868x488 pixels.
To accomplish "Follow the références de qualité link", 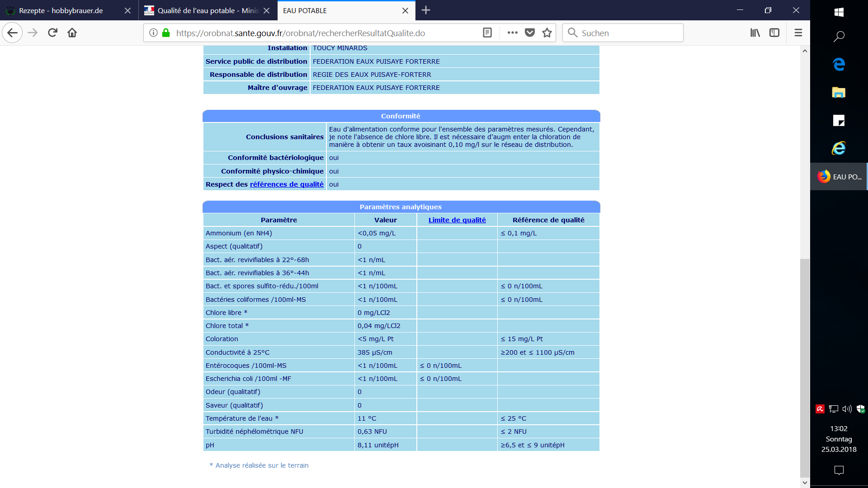I will coord(286,184).
